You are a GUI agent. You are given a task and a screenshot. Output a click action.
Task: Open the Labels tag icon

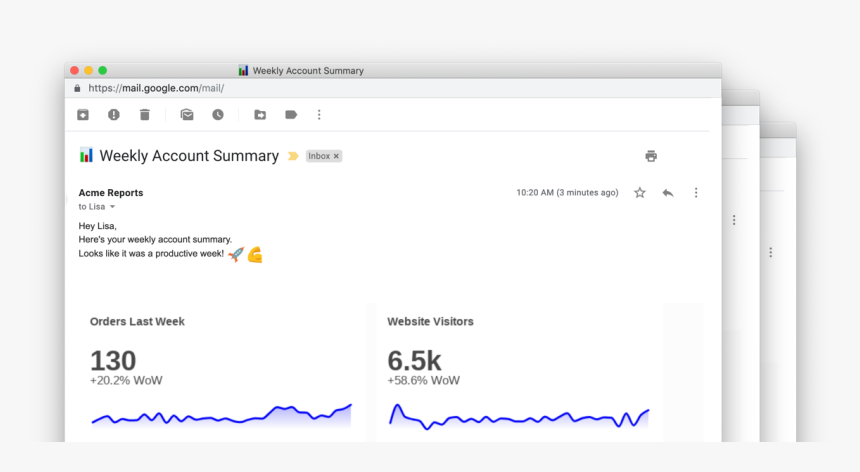click(x=291, y=115)
